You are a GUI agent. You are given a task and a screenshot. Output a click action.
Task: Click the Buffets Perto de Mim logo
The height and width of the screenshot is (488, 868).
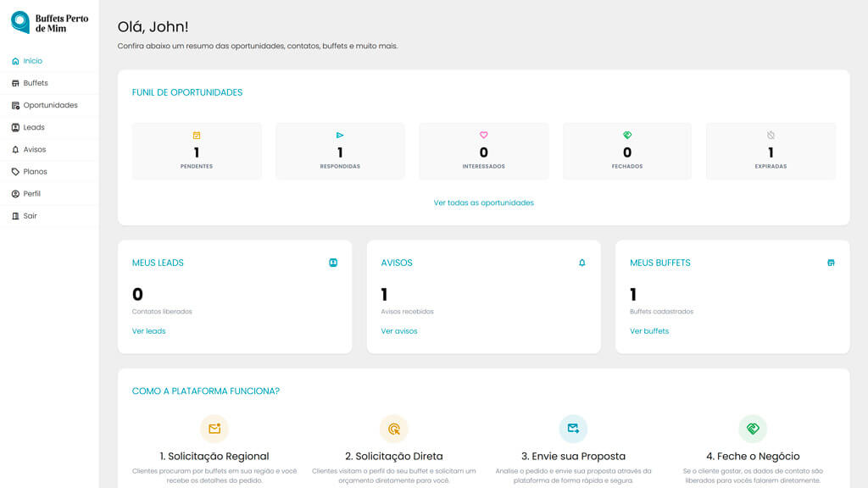[50, 23]
